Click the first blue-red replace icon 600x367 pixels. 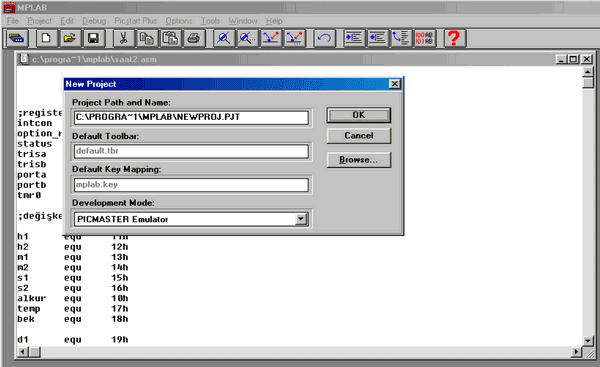(x=271, y=38)
